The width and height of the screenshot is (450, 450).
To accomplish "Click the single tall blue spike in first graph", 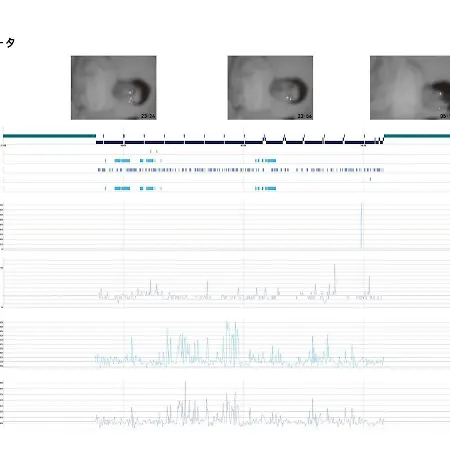I will (361, 225).
